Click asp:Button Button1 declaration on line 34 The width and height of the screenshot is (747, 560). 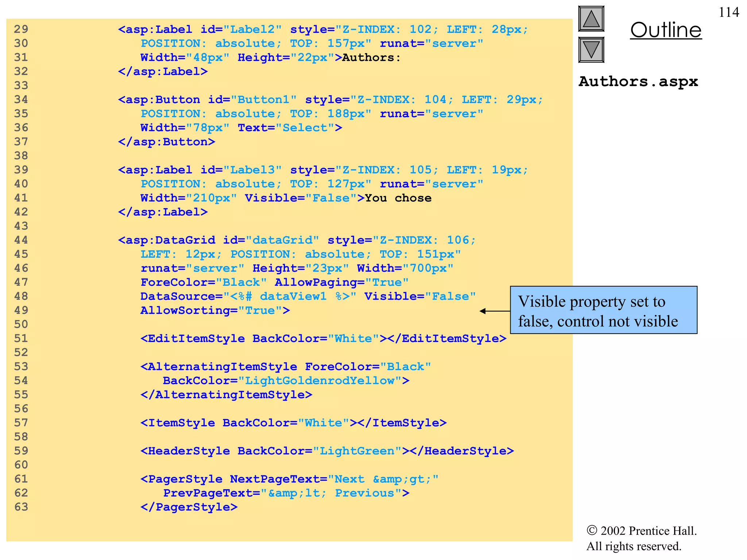tap(331, 100)
